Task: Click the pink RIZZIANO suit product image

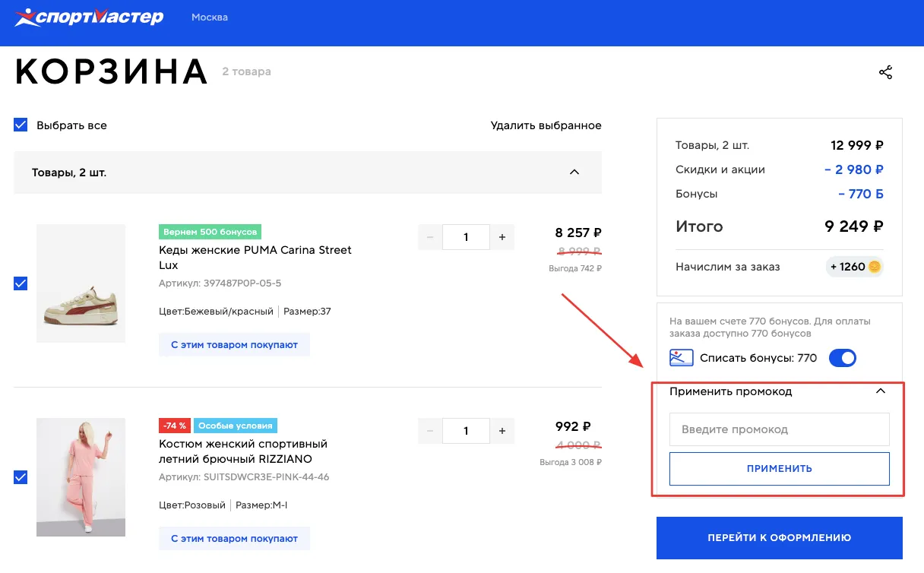Action: tap(81, 477)
